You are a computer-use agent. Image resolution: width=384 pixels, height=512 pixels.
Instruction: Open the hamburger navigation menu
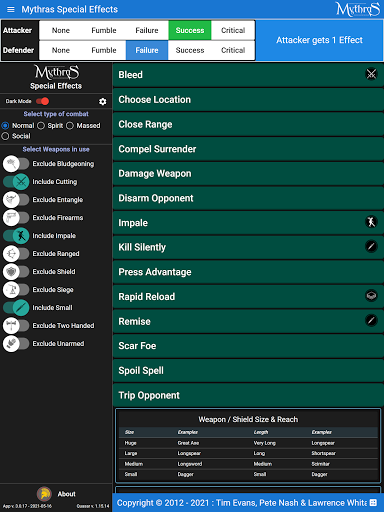point(11,9)
